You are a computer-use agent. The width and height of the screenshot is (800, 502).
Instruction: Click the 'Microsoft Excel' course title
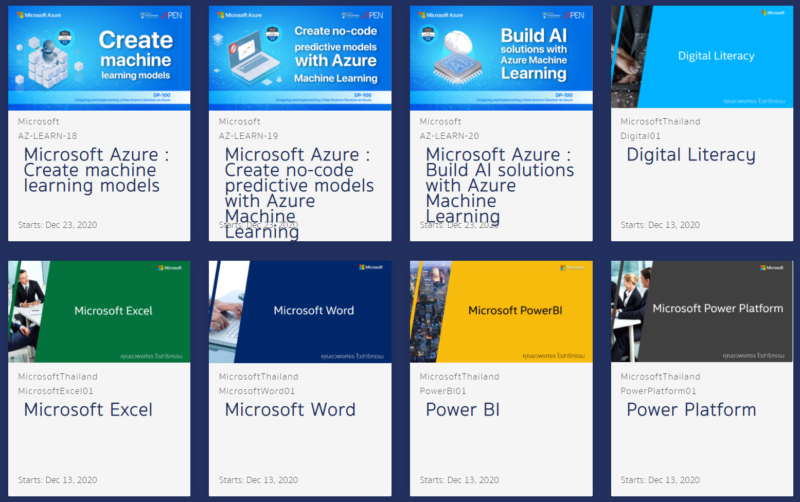88,410
